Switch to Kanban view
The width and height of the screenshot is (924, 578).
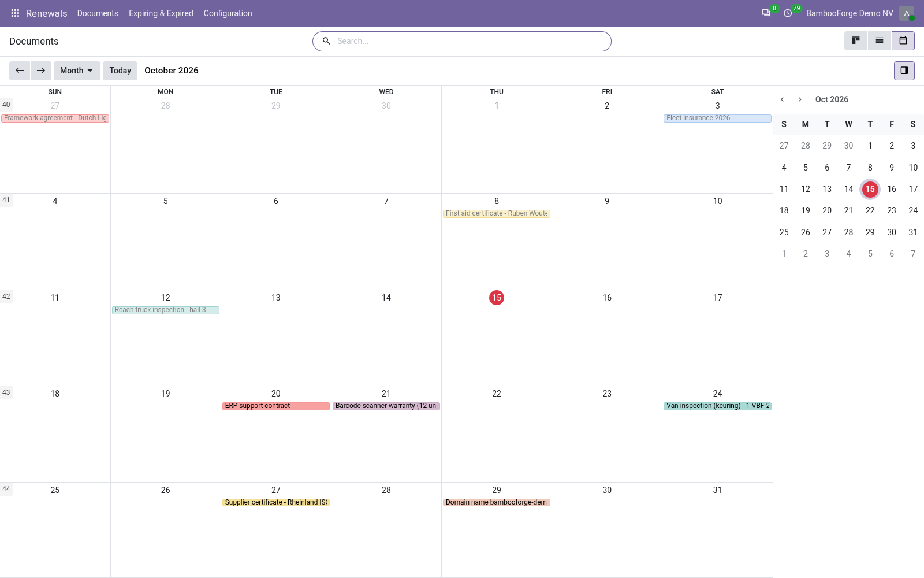pos(856,41)
